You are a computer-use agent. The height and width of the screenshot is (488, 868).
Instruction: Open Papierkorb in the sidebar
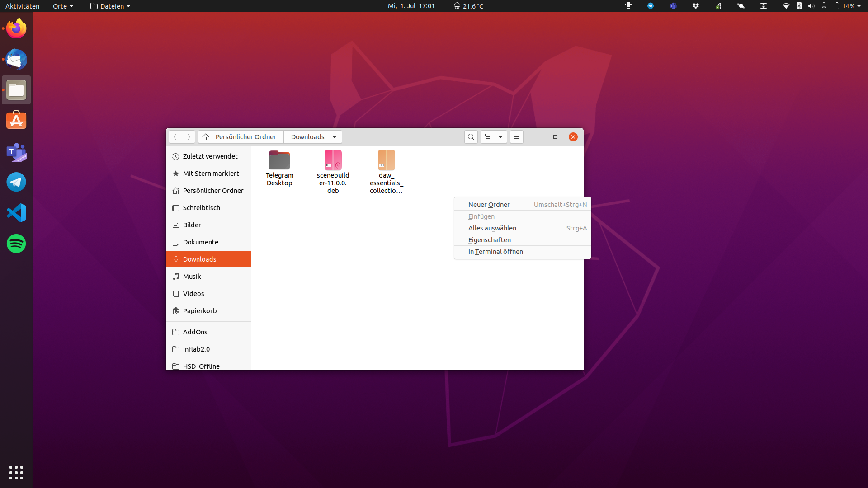200,311
